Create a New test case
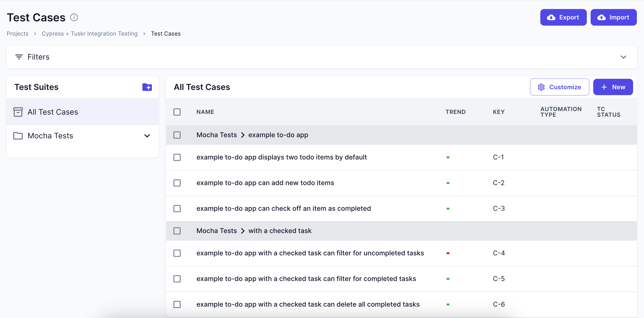 coord(613,87)
